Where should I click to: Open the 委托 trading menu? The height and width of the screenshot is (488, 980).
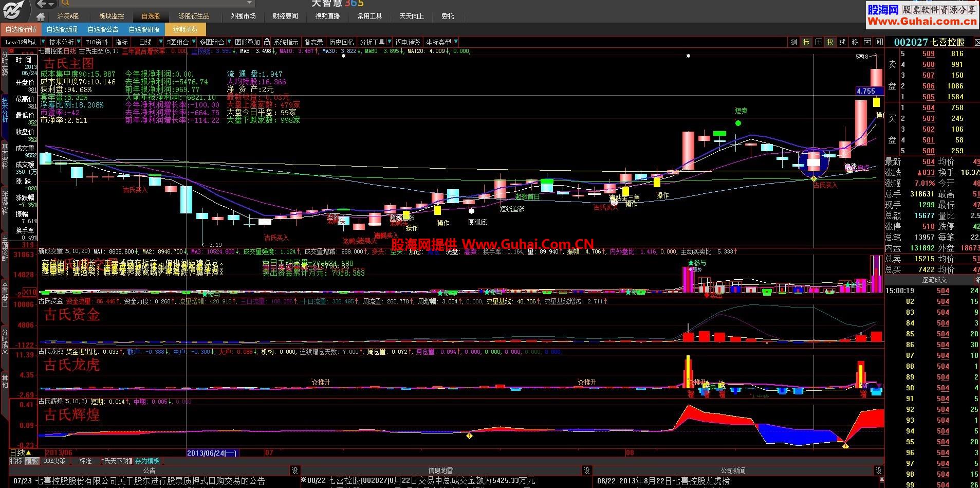point(448,16)
